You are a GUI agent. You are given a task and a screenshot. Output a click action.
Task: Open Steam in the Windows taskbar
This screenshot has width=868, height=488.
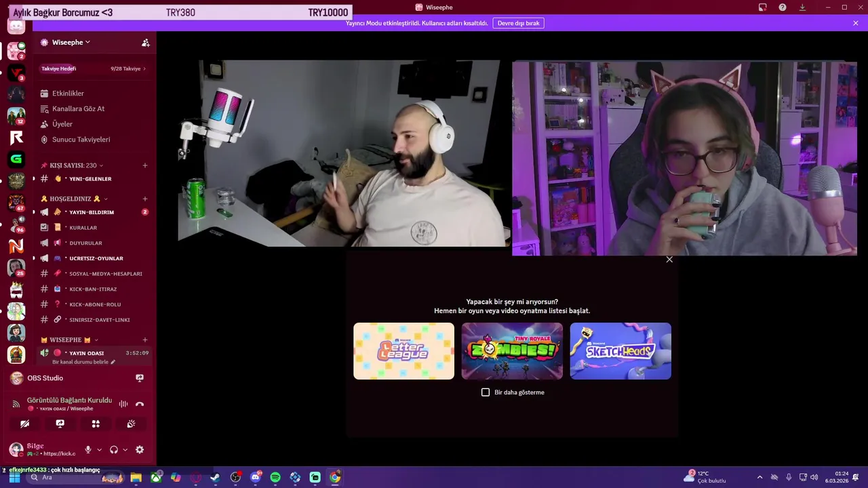(215, 477)
